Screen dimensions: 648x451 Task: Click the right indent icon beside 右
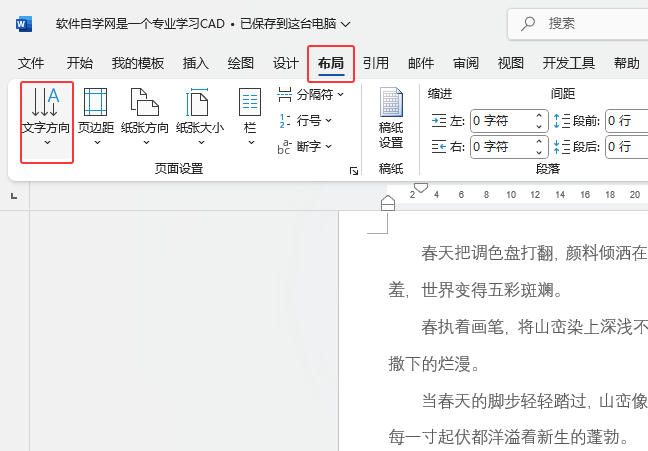(438, 147)
